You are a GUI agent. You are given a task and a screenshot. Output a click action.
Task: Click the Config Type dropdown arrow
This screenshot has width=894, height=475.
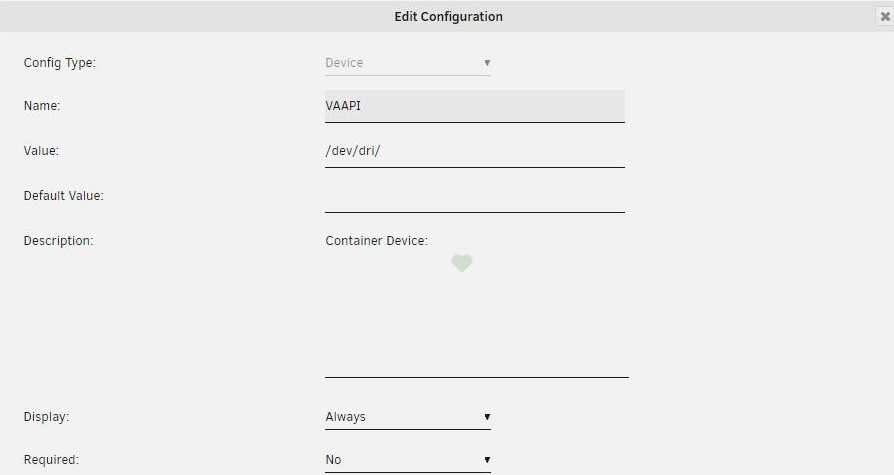click(487, 63)
